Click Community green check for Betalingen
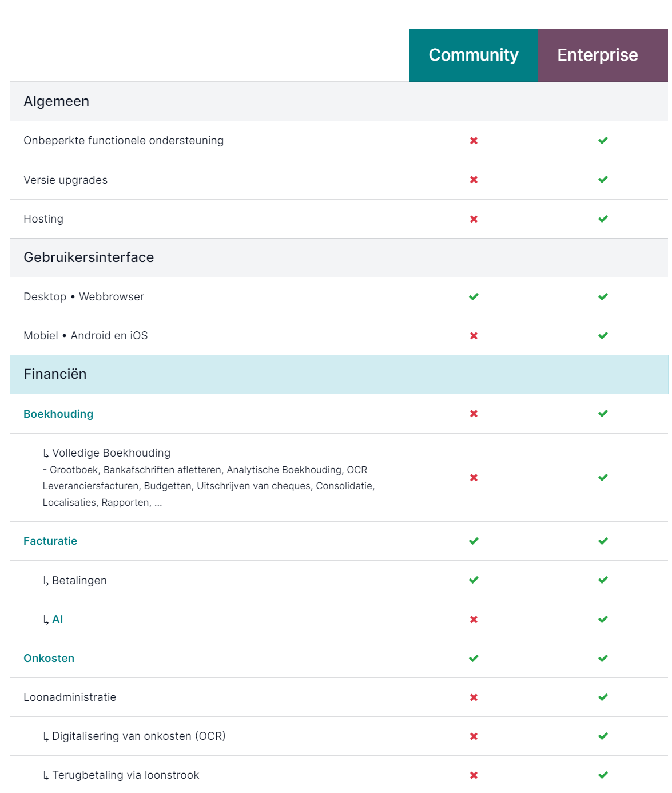672x793 pixels. tap(474, 580)
